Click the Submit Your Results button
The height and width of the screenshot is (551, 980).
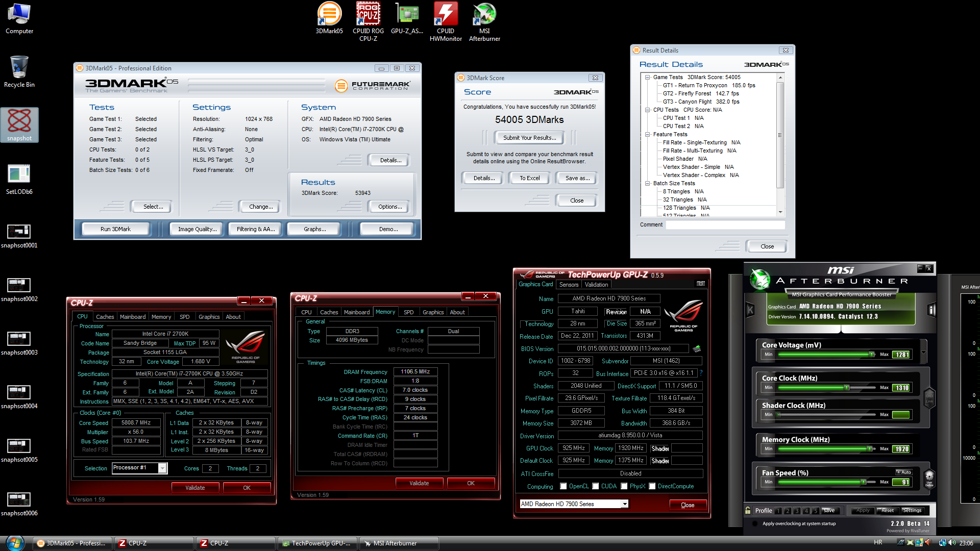point(529,138)
